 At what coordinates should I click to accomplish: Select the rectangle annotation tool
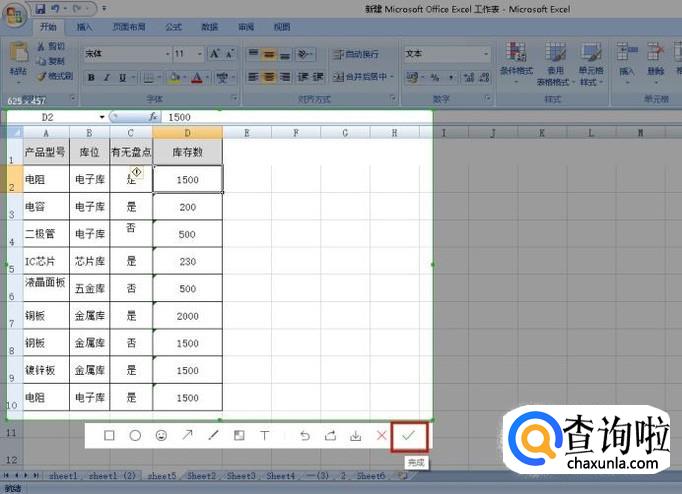[x=110, y=436]
